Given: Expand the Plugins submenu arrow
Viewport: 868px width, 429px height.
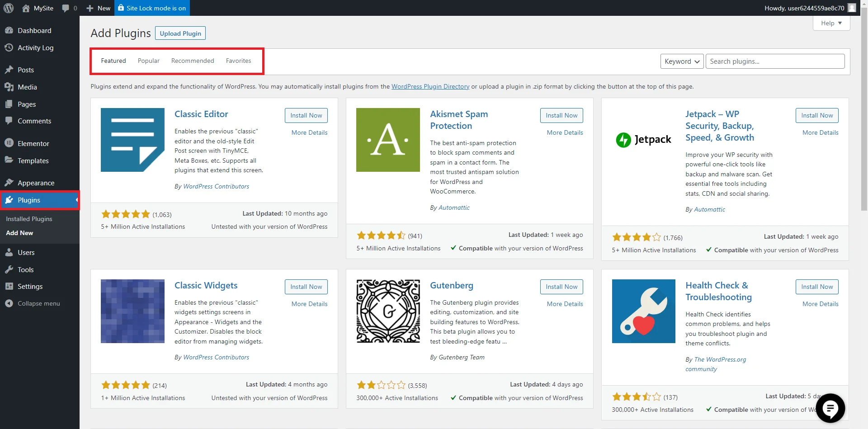Looking at the screenshot, I should coord(76,200).
